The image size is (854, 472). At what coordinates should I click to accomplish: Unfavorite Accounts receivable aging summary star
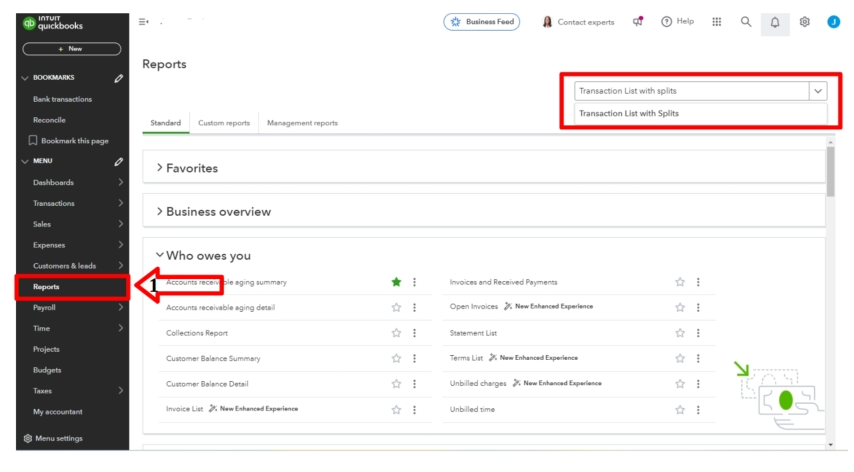coord(396,282)
